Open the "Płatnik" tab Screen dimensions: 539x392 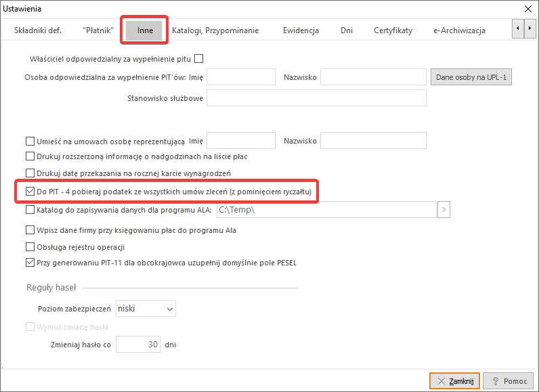[x=98, y=30]
